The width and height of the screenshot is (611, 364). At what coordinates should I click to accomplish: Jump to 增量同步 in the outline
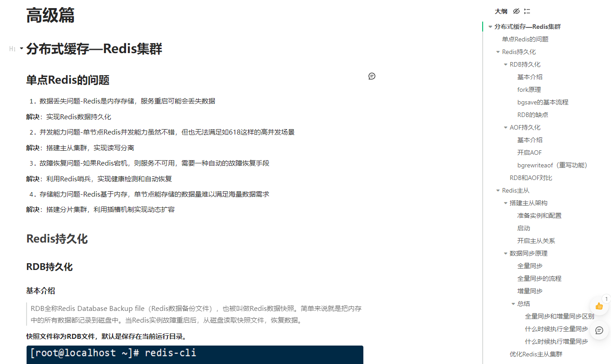(x=530, y=291)
